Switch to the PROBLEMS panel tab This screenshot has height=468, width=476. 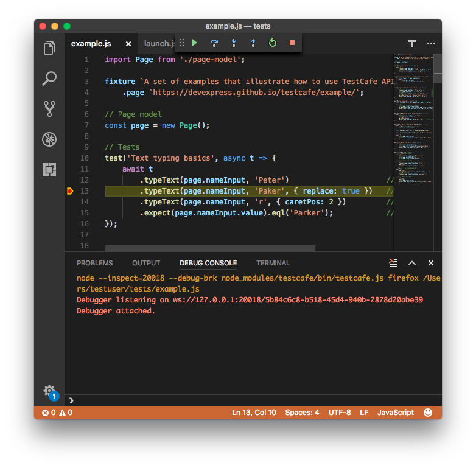(94, 263)
